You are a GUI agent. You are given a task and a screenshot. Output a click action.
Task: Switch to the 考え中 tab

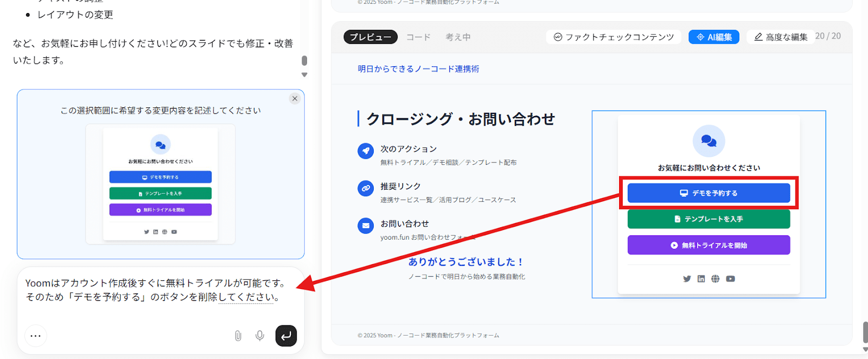point(458,37)
